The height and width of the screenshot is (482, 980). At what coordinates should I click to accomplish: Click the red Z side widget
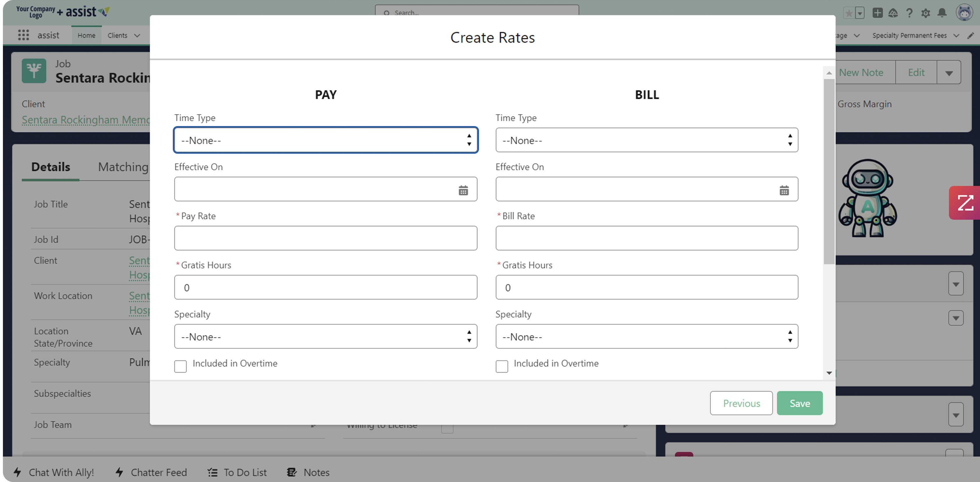point(964,203)
